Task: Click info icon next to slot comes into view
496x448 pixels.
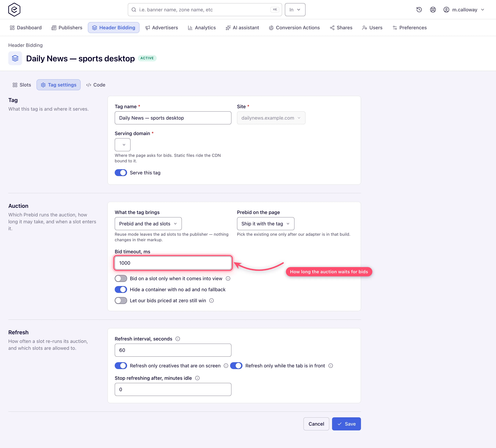Action: pos(228,278)
